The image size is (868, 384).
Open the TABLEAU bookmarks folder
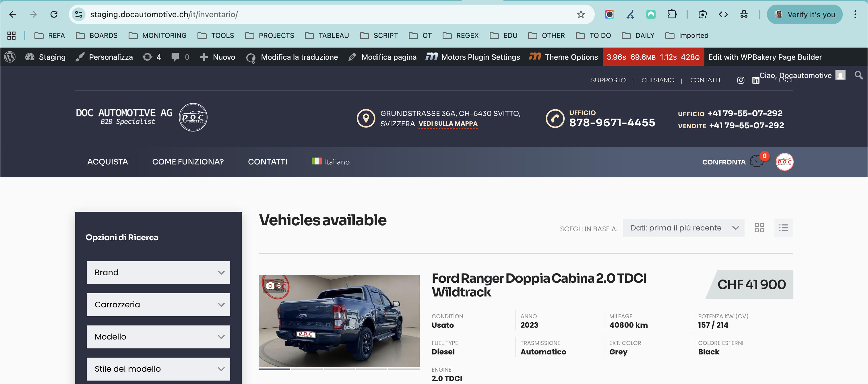tap(327, 35)
